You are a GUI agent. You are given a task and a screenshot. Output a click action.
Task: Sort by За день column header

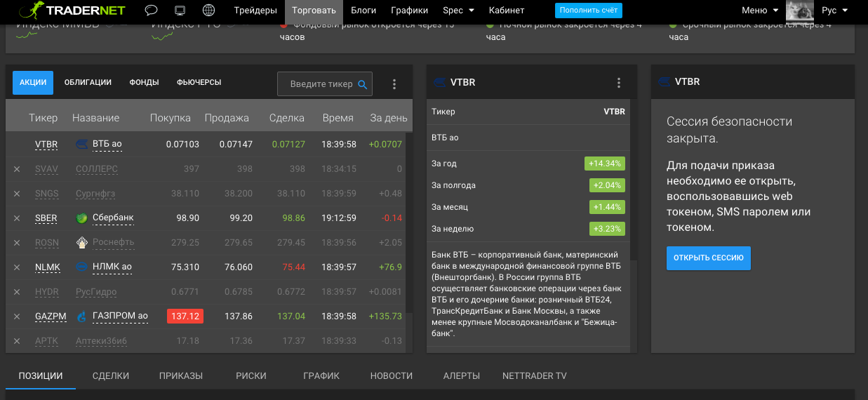(x=389, y=118)
